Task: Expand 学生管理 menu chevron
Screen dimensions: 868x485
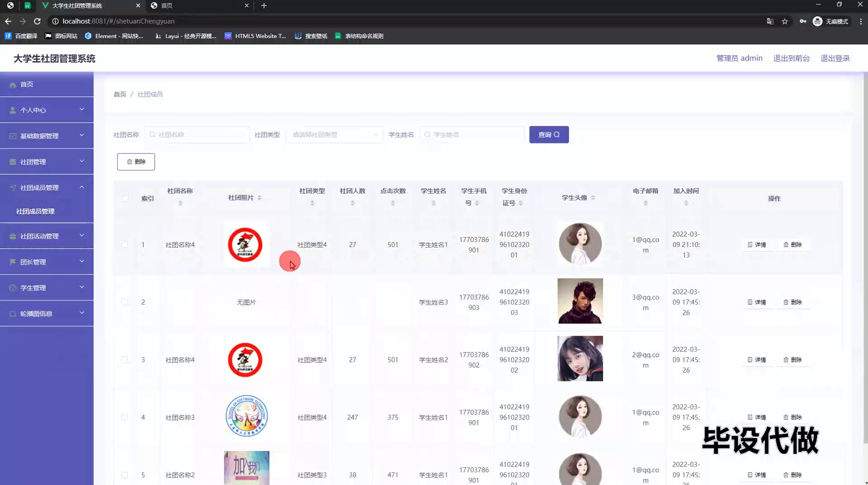Action: click(x=82, y=287)
